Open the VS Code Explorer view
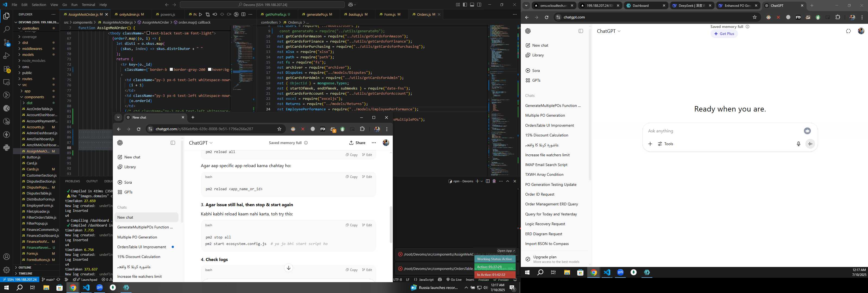The height and width of the screenshot is (293, 868). click(x=7, y=16)
